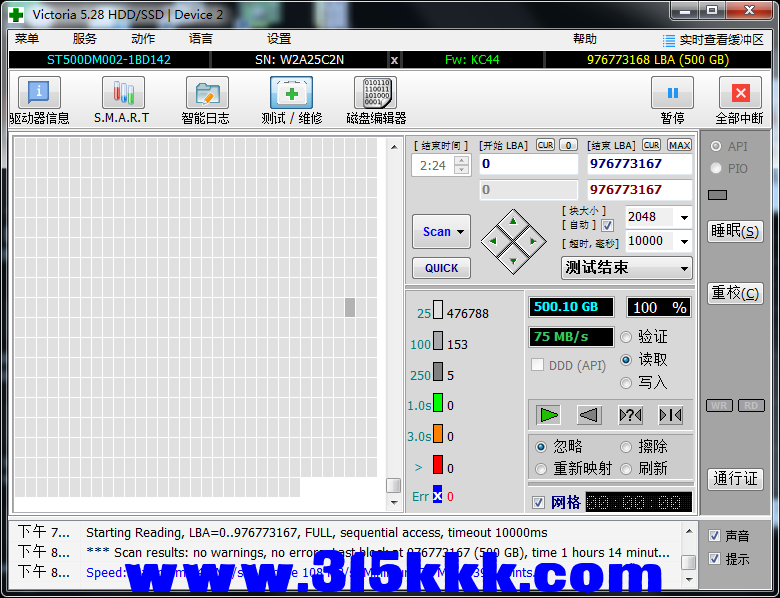
Task: Select the Ignore (忽略) radio button
Action: pos(541,447)
